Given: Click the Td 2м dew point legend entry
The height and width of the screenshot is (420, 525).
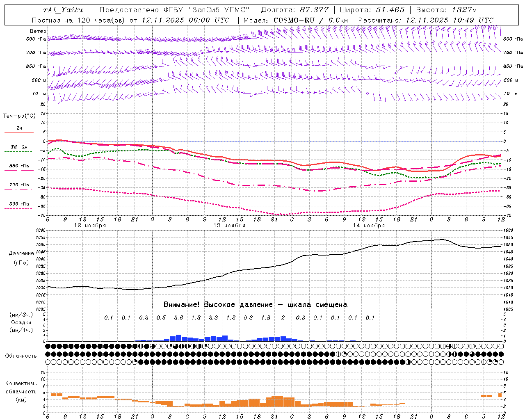Looking at the screenshot, I should point(19,147).
